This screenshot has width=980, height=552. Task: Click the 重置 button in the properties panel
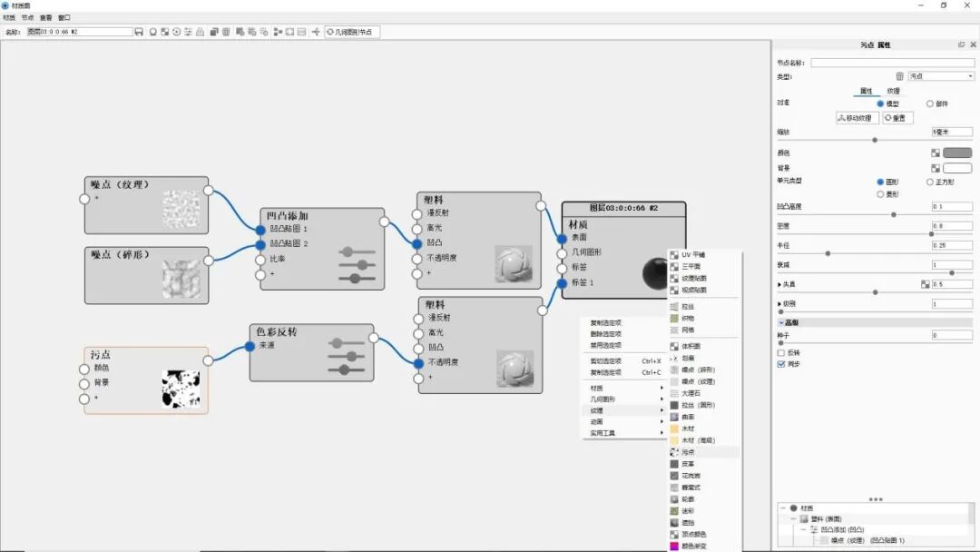tap(897, 118)
